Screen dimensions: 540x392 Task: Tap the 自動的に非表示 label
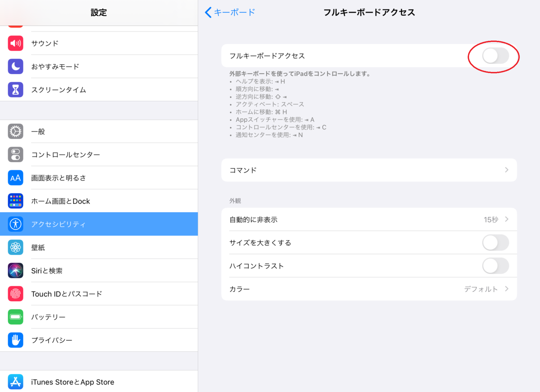pos(253,219)
